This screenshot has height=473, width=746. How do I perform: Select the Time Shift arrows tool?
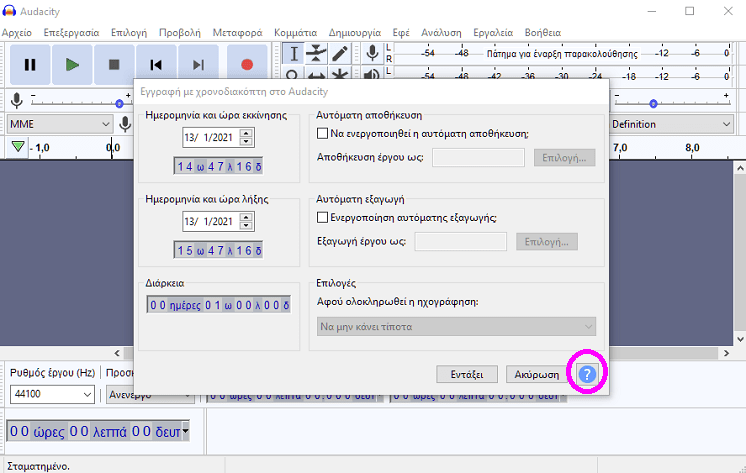[316, 74]
